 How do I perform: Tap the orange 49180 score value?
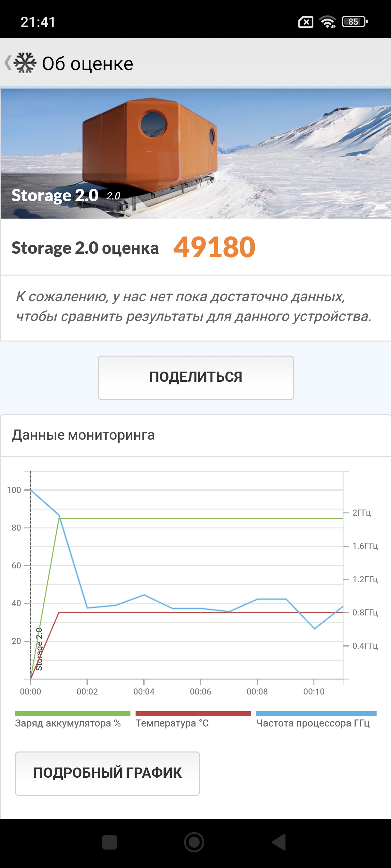(214, 247)
